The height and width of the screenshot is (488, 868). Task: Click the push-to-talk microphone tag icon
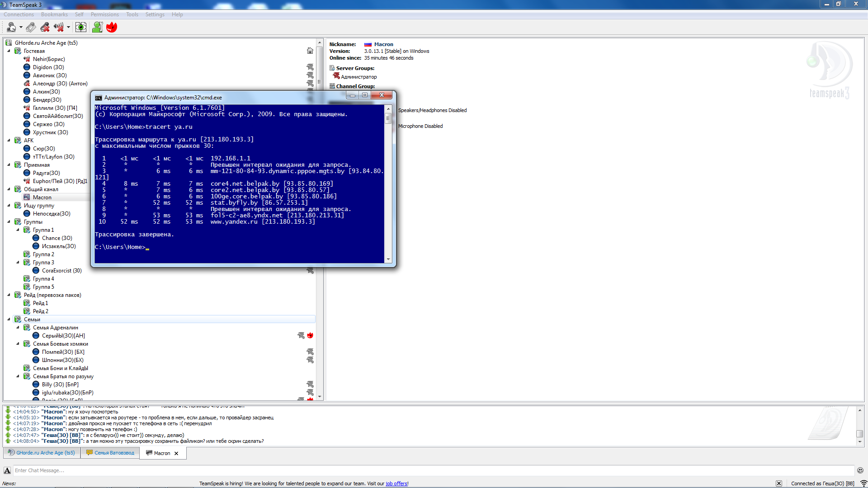click(31, 28)
